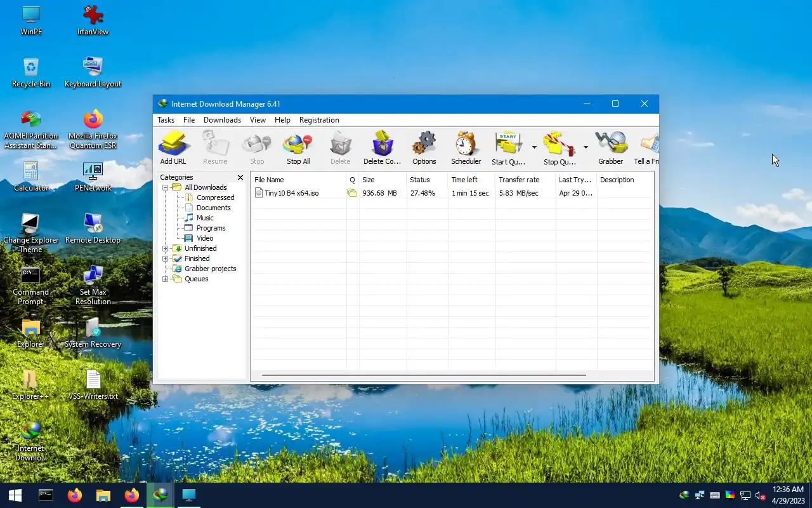Click the Delete toolbar icon

point(341,148)
